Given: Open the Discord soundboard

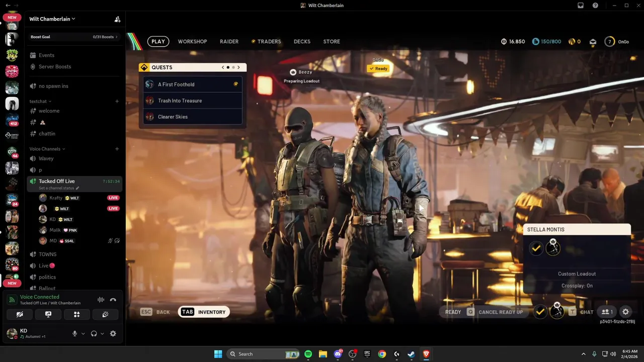Looking at the screenshot, I should [105, 314].
